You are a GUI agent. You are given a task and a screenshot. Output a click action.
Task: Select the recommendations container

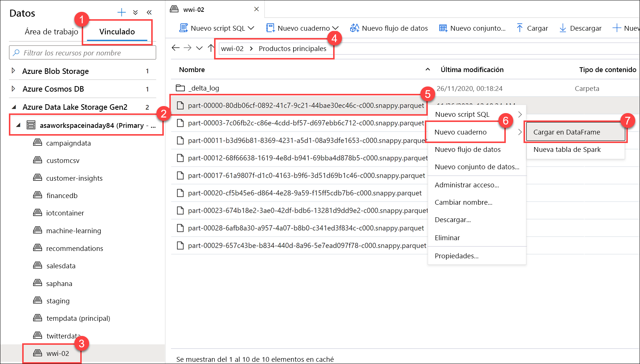point(75,248)
